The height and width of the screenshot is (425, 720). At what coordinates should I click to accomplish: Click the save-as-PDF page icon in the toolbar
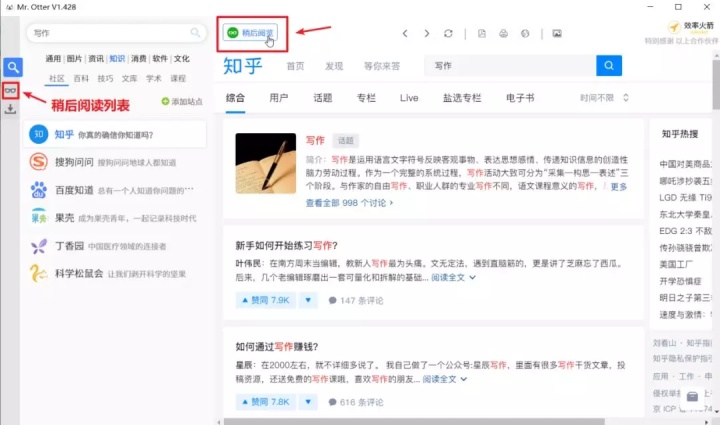(x=482, y=34)
